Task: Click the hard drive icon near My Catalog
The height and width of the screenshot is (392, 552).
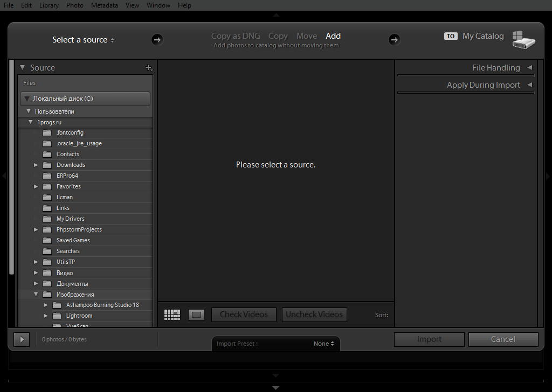Action: pos(524,39)
